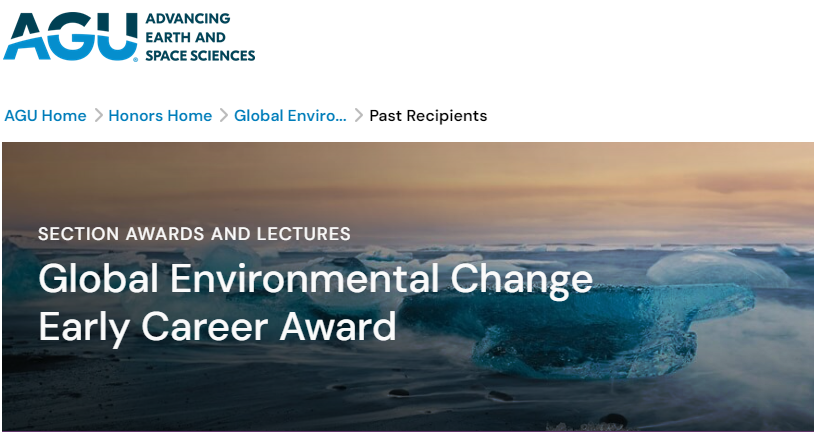
Task: Select the Past Recipients breadcrumb item
Action: tap(428, 116)
